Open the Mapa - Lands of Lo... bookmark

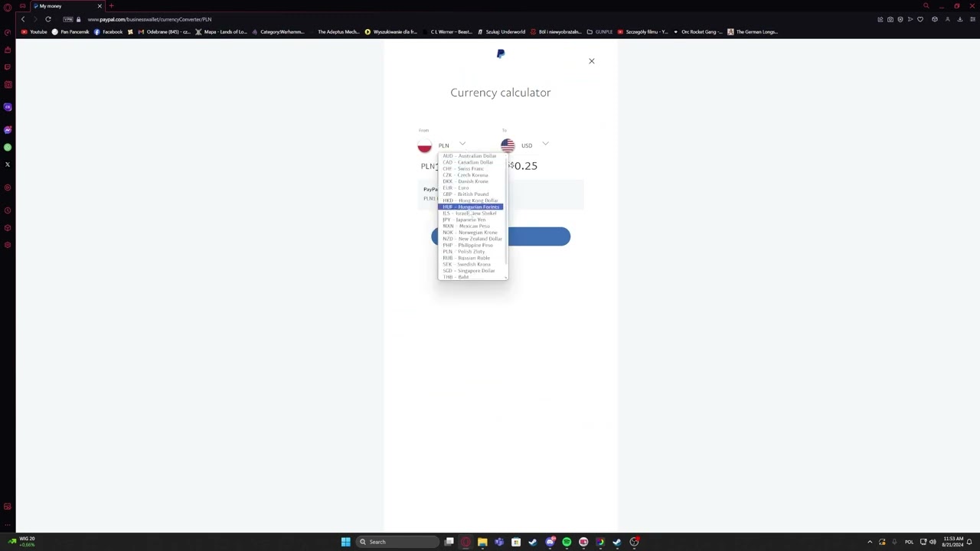pos(221,32)
